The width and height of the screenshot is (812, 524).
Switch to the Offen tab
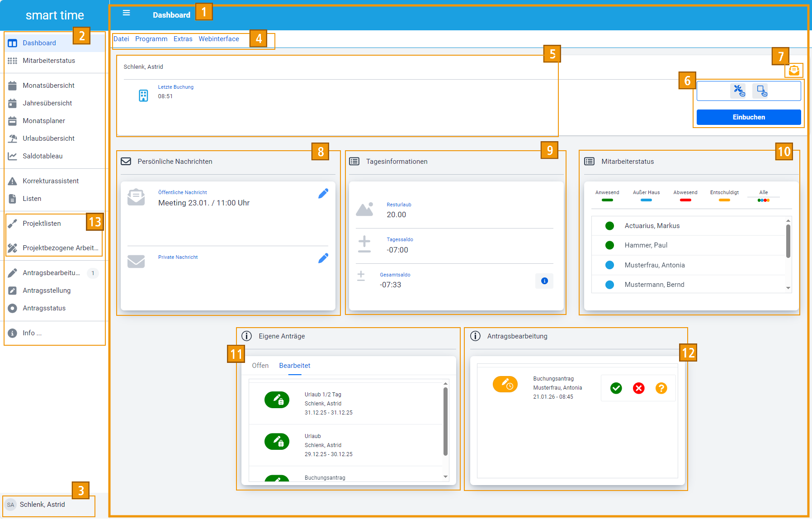click(x=260, y=366)
